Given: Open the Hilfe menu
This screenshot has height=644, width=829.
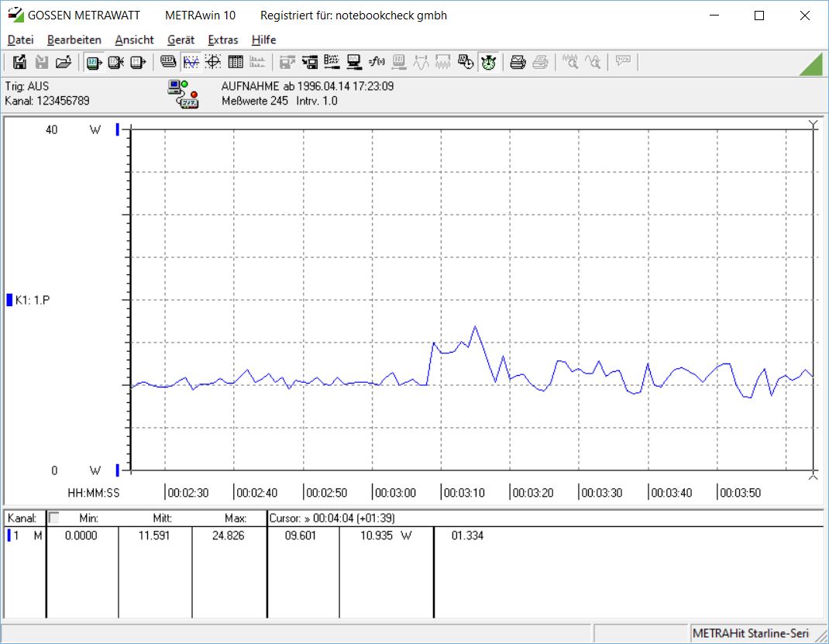Looking at the screenshot, I should point(264,40).
